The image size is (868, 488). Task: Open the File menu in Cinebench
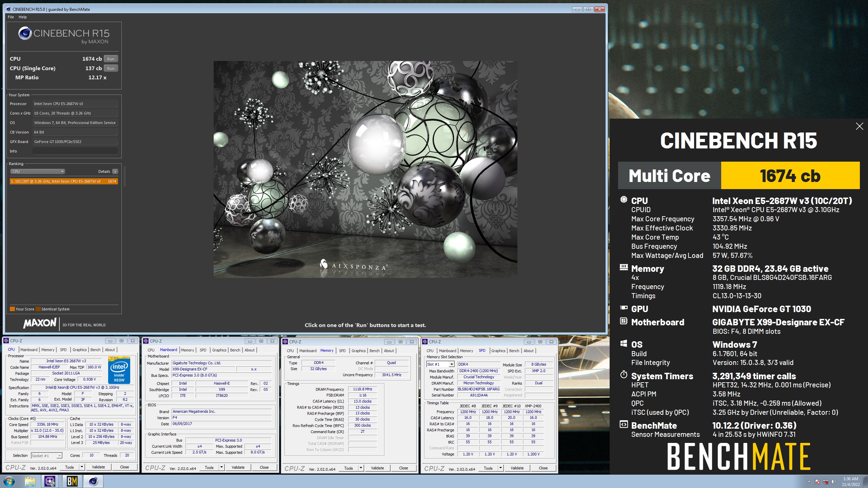tap(11, 17)
